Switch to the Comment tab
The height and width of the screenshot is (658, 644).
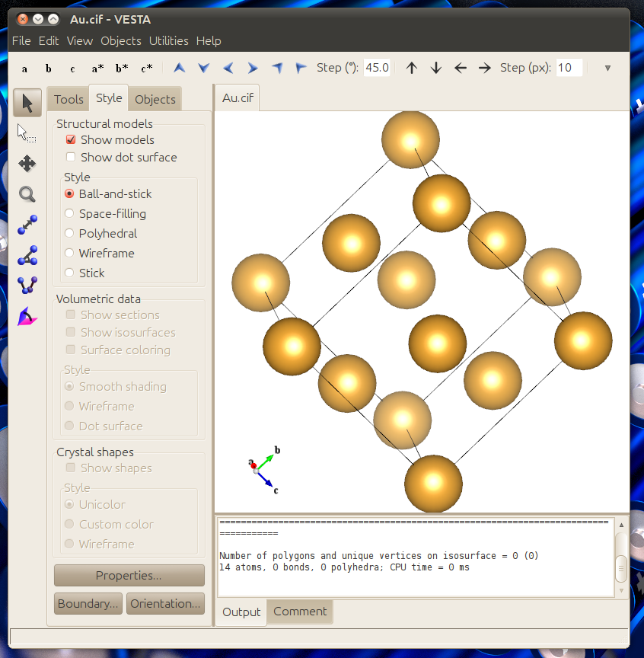click(x=300, y=612)
